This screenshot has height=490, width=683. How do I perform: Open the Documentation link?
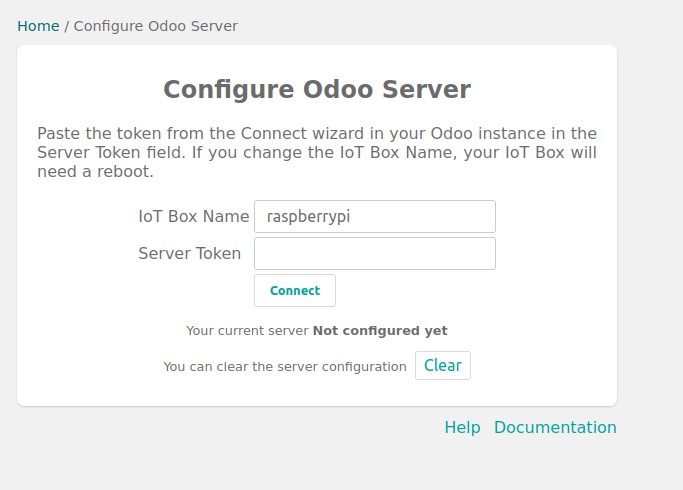[x=555, y=427]
